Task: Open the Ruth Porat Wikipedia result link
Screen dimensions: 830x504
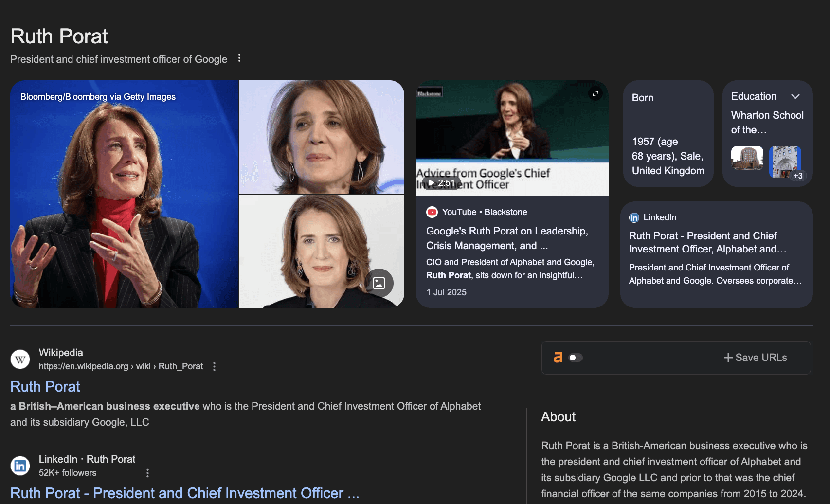Action: click(45, 387)
